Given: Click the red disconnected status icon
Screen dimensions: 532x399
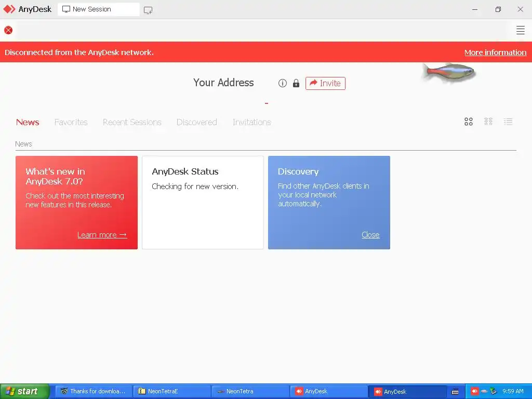Looking at the screenshot, I should point(8,30).
